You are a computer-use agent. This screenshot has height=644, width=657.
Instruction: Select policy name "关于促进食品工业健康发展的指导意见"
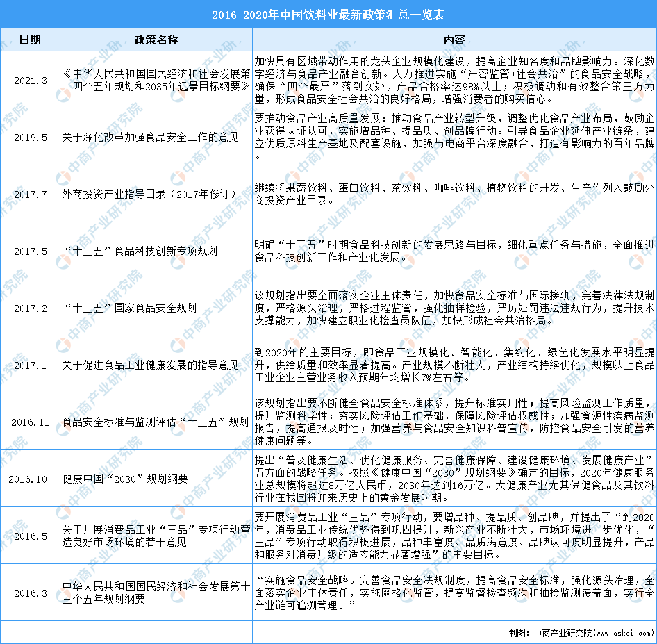click(150, 365)
